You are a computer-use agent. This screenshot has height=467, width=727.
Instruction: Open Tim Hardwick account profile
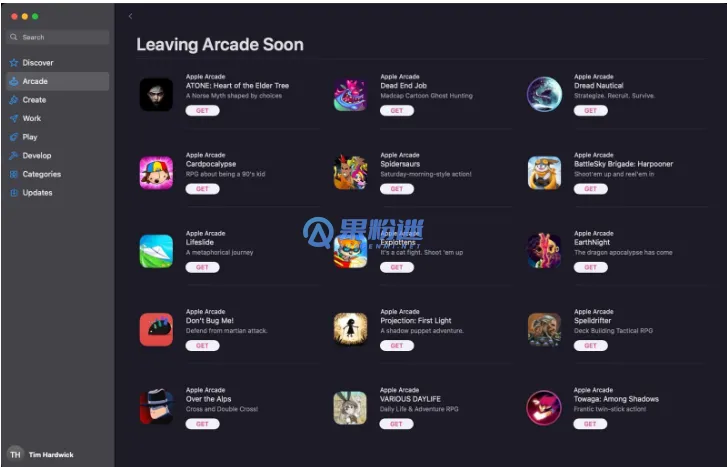pyautogui.click(x=41, y=454)
